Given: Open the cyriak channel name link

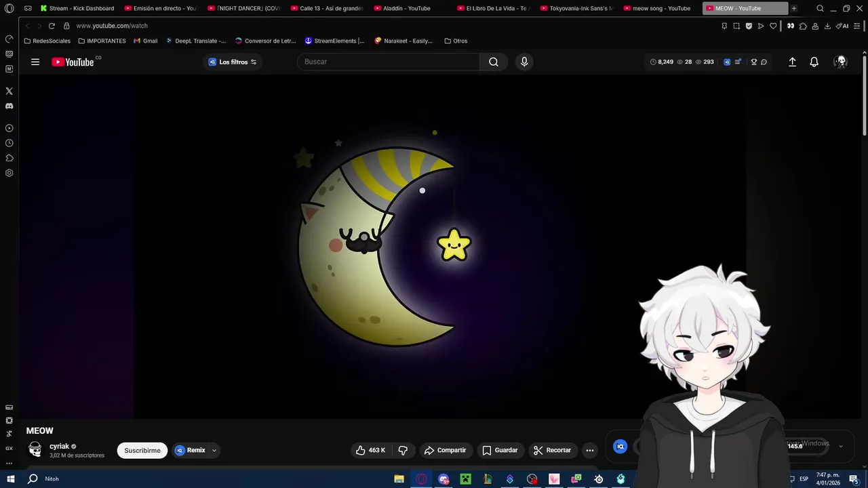Looking at the screenshot, I should click(x=59, y=446).
